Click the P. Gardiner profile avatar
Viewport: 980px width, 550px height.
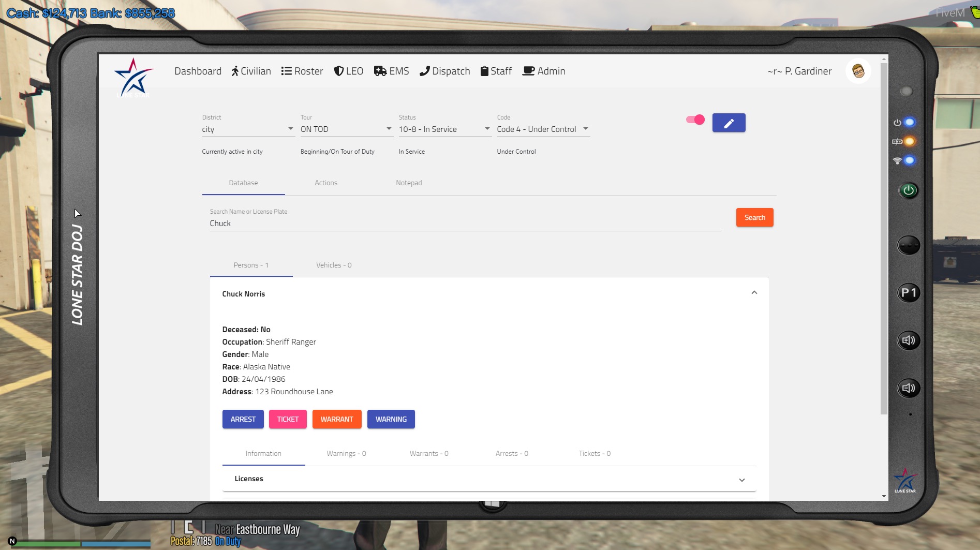(858, 71)
